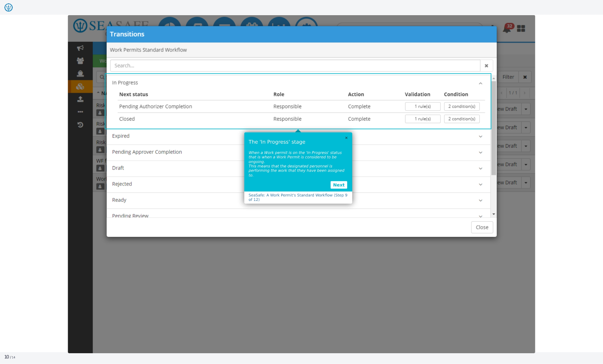Expand the Rejected section chevron
Screen dimensions: 603x364
(x=480, y=185)
